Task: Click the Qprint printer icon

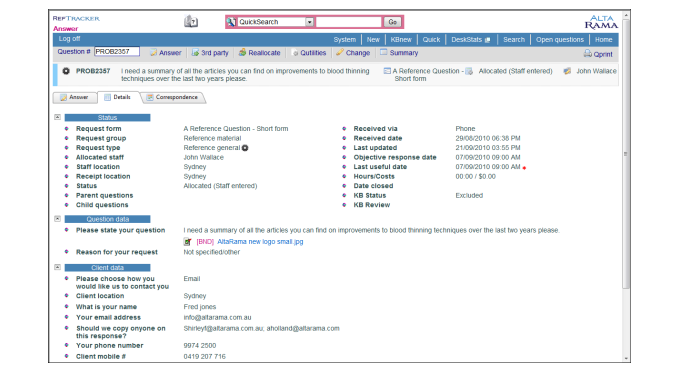Action: 588,53
